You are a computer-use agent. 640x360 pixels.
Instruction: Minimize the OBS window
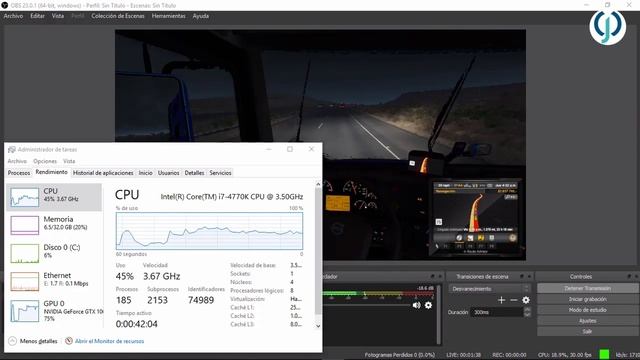587,5
